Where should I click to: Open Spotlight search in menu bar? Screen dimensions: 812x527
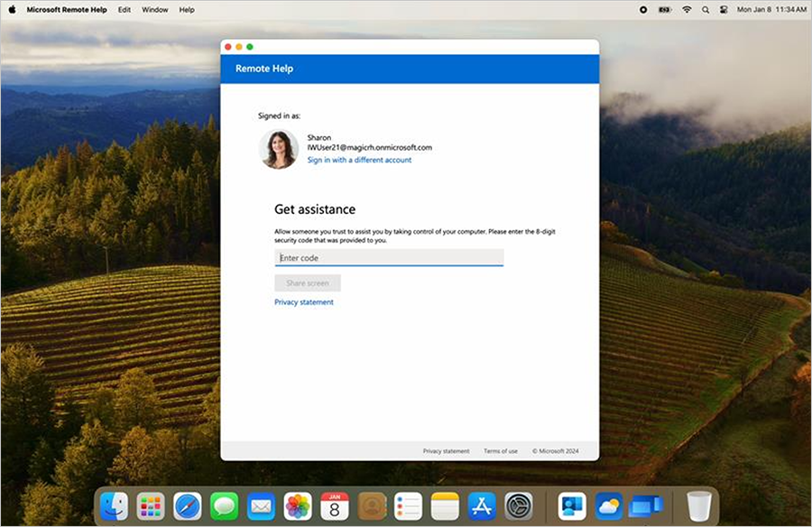click(x=706, y=9)
